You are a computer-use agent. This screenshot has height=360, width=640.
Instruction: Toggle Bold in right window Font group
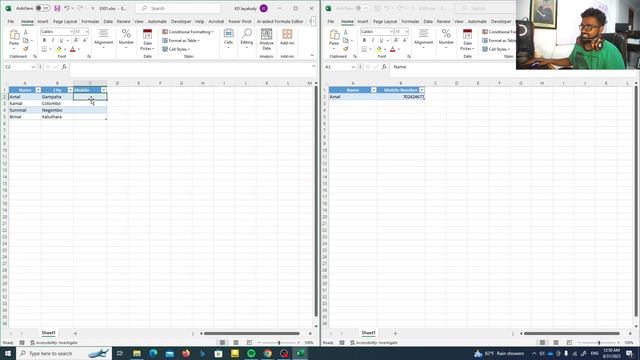(x=364, y=40)
